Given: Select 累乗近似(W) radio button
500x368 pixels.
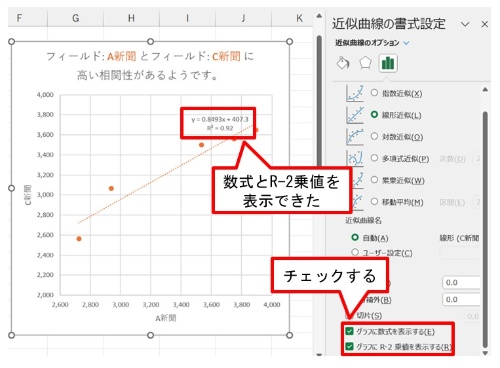Looking at the screenshot, I should coord(374,180).
